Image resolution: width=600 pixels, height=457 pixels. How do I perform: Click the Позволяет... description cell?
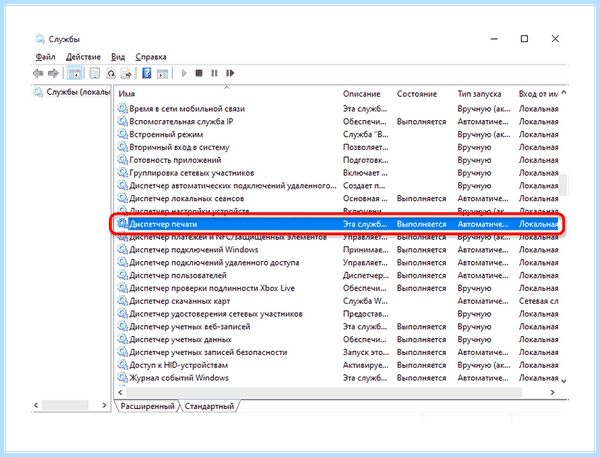click(365, 147)
